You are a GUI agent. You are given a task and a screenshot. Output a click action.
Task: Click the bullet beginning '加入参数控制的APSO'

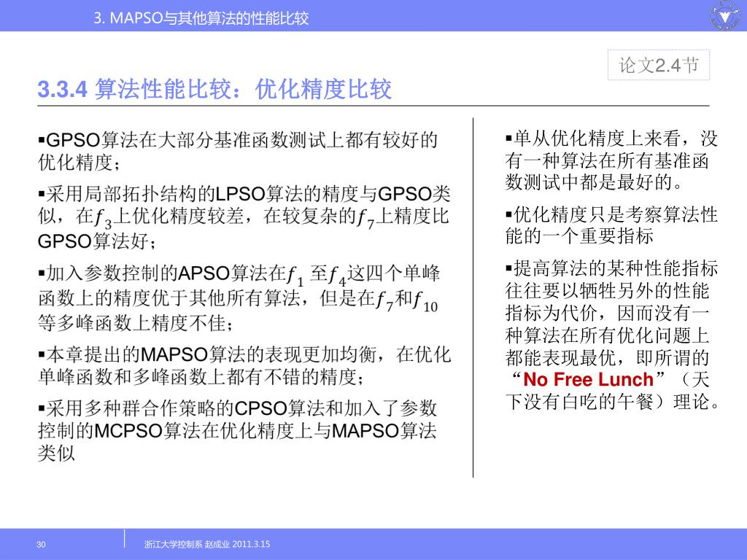[239, 298]
